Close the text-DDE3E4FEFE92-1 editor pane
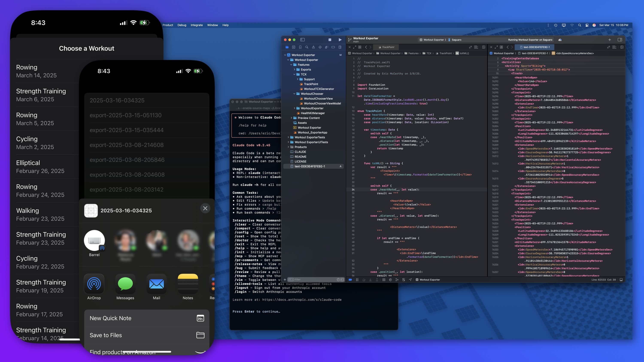Screen dimensions: 644x362 (x=491, y=47)
